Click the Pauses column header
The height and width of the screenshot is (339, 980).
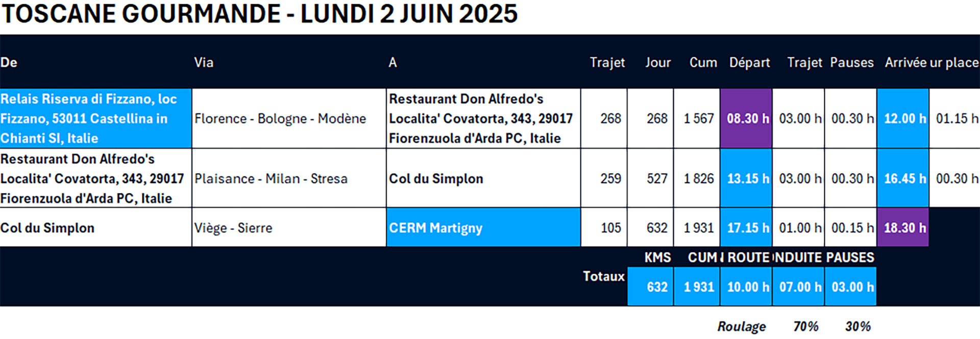coord(851,63)
